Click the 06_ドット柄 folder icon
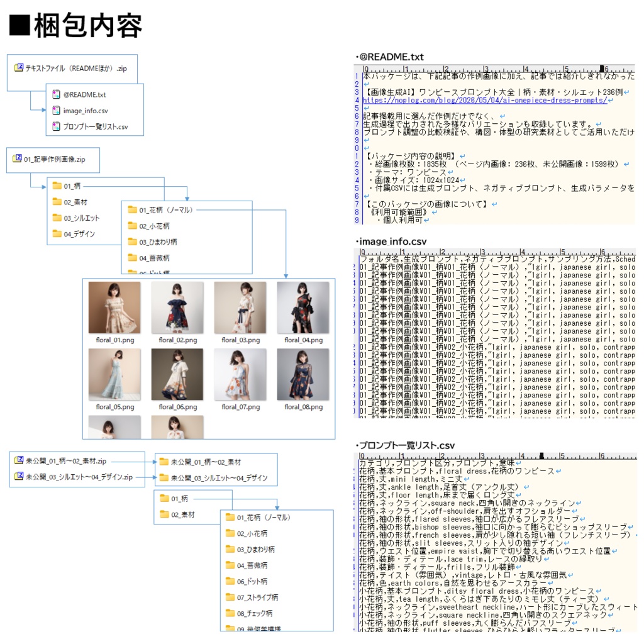The height and width of the screenshot is (644, 644). tap(230, 580)
